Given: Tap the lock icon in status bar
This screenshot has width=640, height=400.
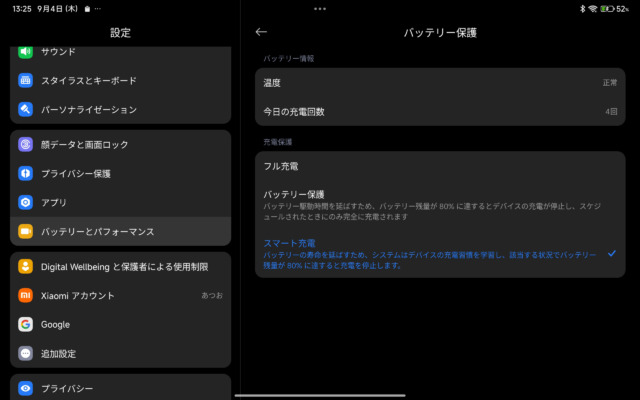Looking at the screenshot, I should [87, 9].
